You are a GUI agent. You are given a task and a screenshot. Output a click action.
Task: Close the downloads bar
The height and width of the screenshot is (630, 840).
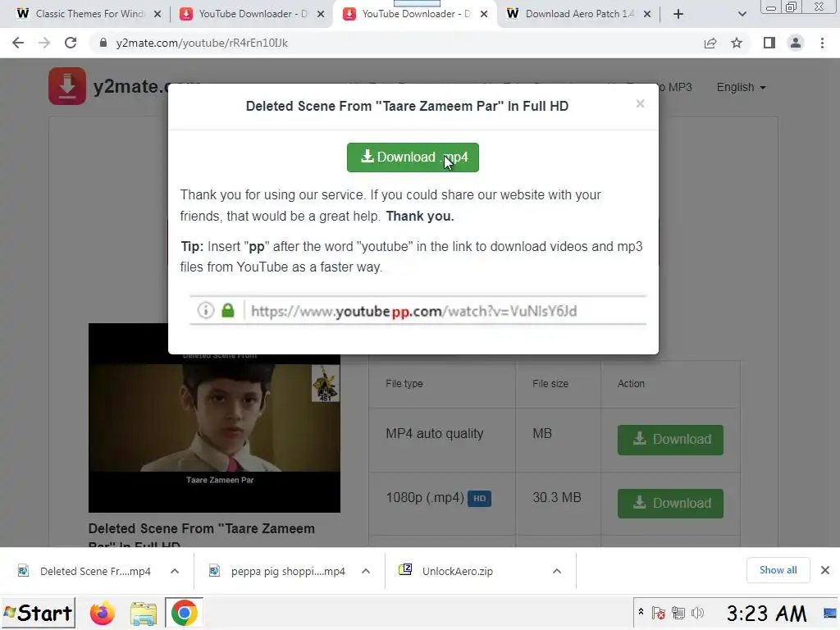(825, 570)
